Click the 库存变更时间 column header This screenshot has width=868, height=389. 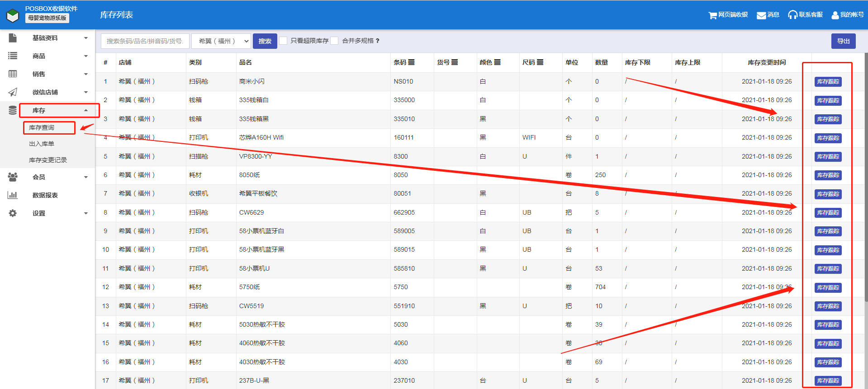click(767, 62)
